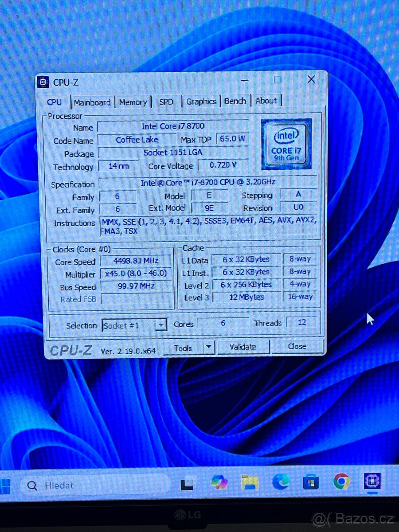Select the CPU tab
Viewport: 399px width, 532px height.
click(55, 102)
